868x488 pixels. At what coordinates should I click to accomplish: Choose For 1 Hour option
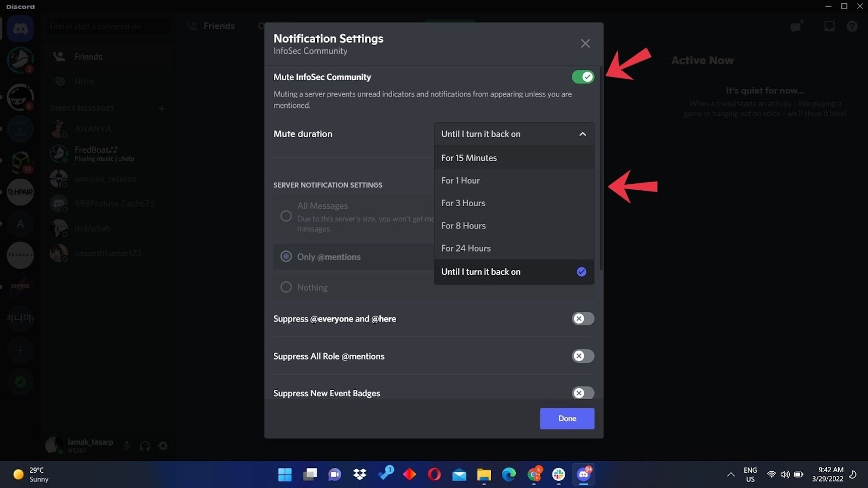point(514,181)
